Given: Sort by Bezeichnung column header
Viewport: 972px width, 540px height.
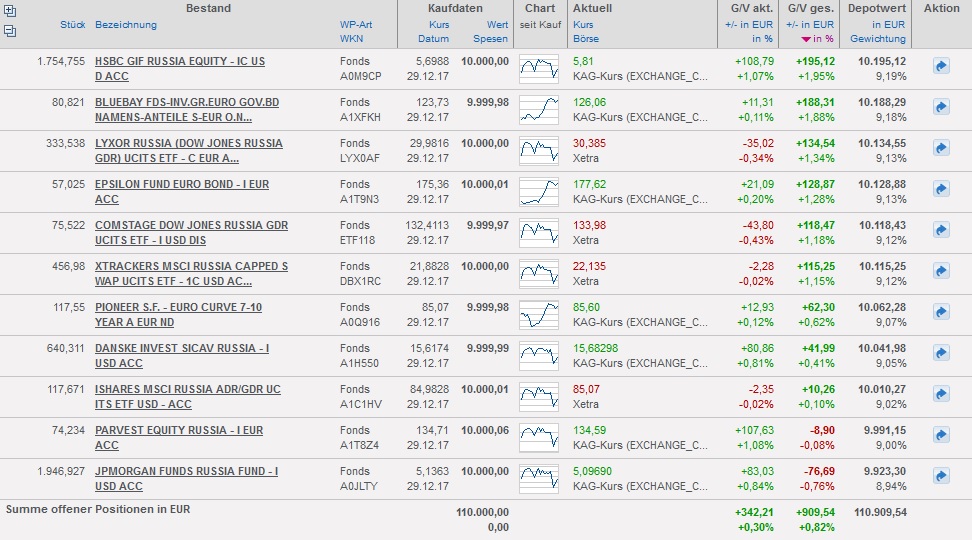Looking at the screenshot, I should click(126, 25).
